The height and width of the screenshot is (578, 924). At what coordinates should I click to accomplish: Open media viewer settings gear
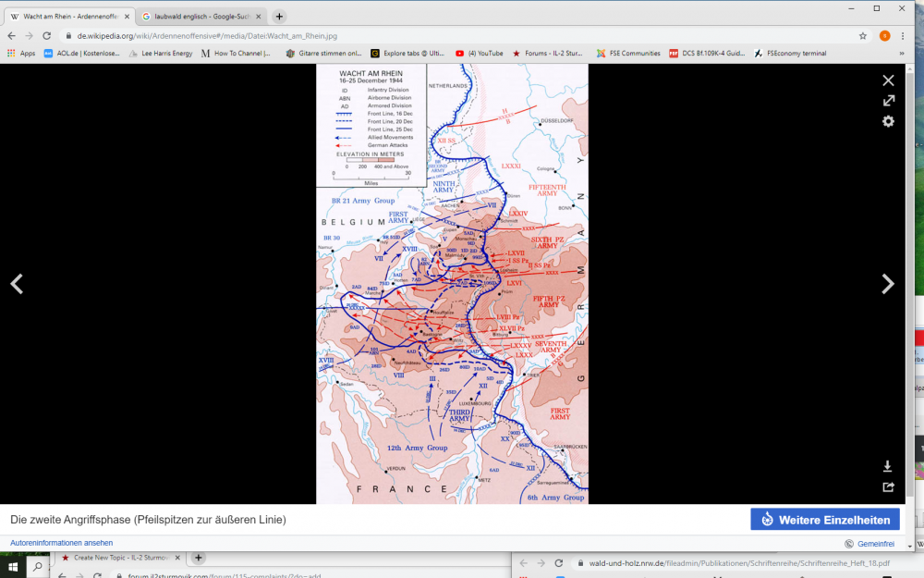click(x=888, y=121)
